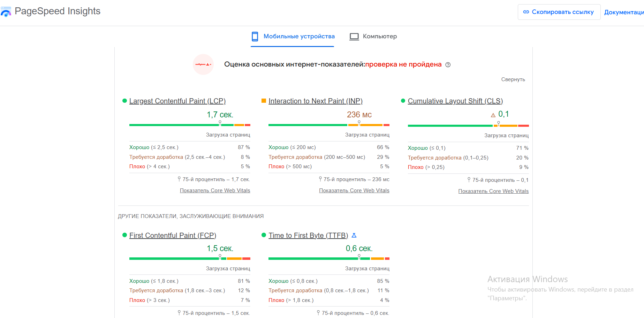This screenshot has width=644, height=318.
Task: Click the mobile phone icon in device tabs
Action: coord(255,37)
